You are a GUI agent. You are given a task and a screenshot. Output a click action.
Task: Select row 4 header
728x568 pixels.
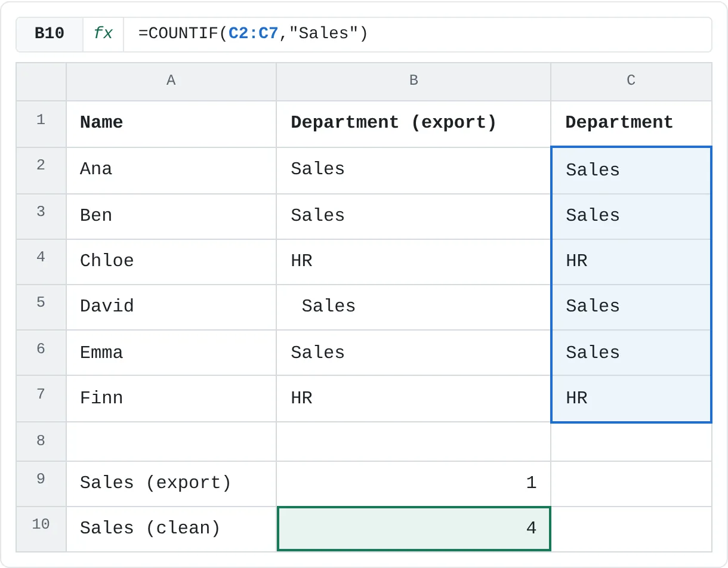(x=41, y=261)
